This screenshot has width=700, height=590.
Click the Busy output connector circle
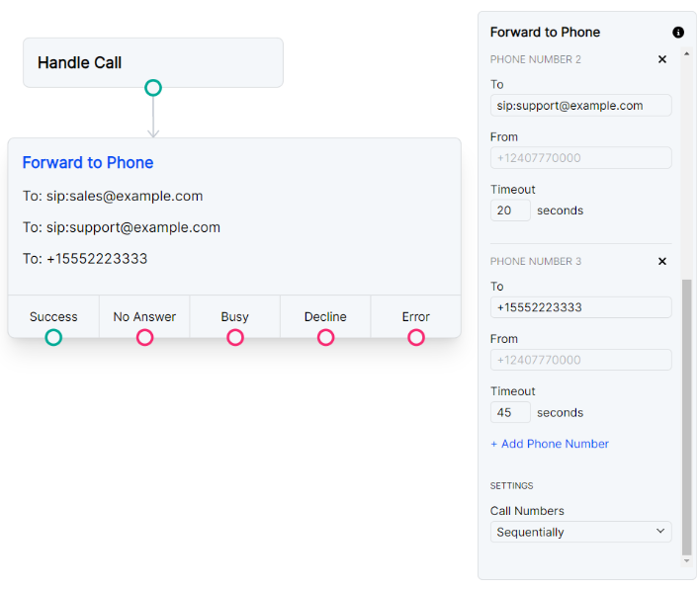235,337
